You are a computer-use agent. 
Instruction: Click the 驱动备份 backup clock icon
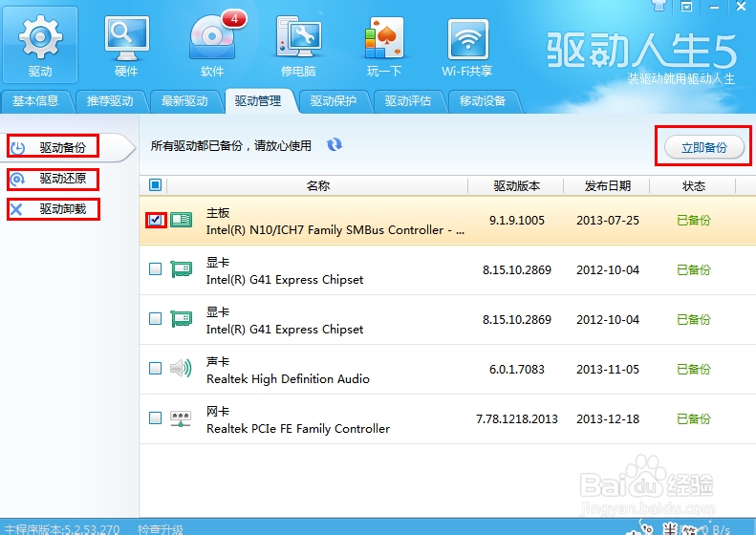pos(18,147)
